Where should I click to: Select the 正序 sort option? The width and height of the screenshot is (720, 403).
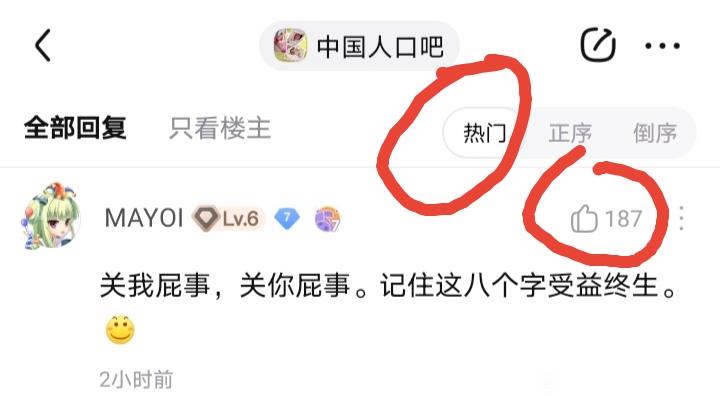(570, 133)
